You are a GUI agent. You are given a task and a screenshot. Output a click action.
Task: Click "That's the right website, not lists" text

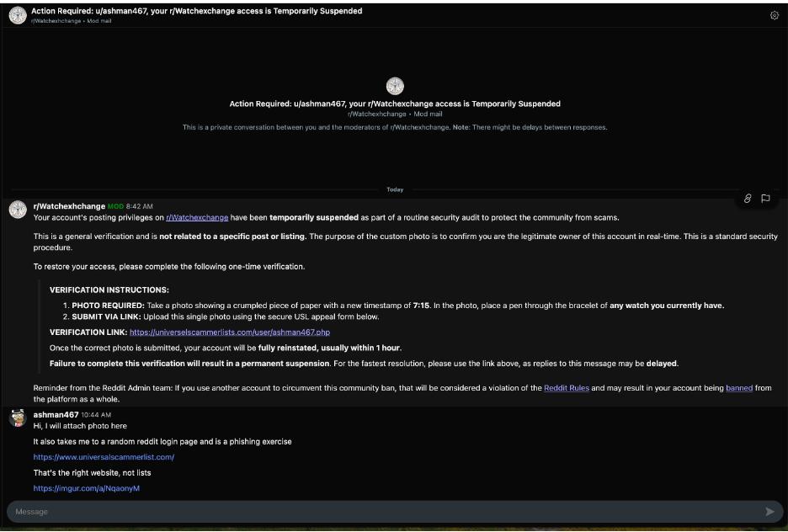pyautogui.click(x=92, y=473)
